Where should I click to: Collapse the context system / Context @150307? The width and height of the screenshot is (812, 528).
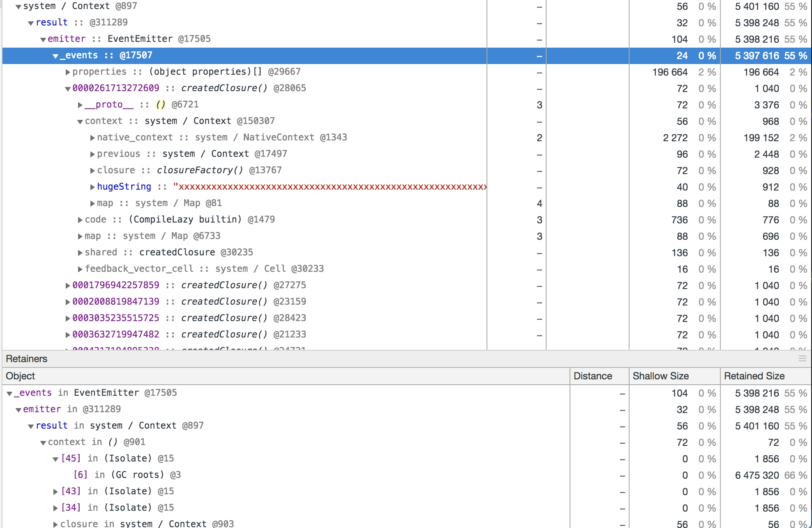tap(80, 122)
